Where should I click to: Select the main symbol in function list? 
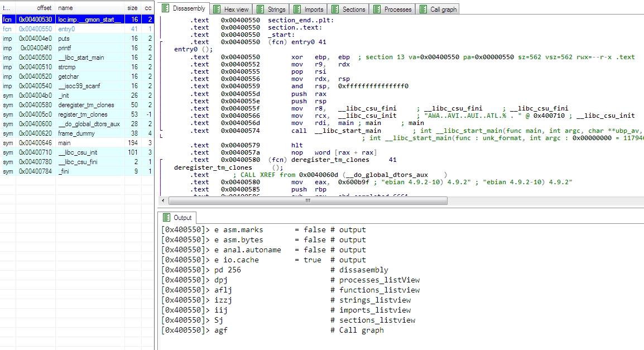pyautogui.click(x=77, y=143)
